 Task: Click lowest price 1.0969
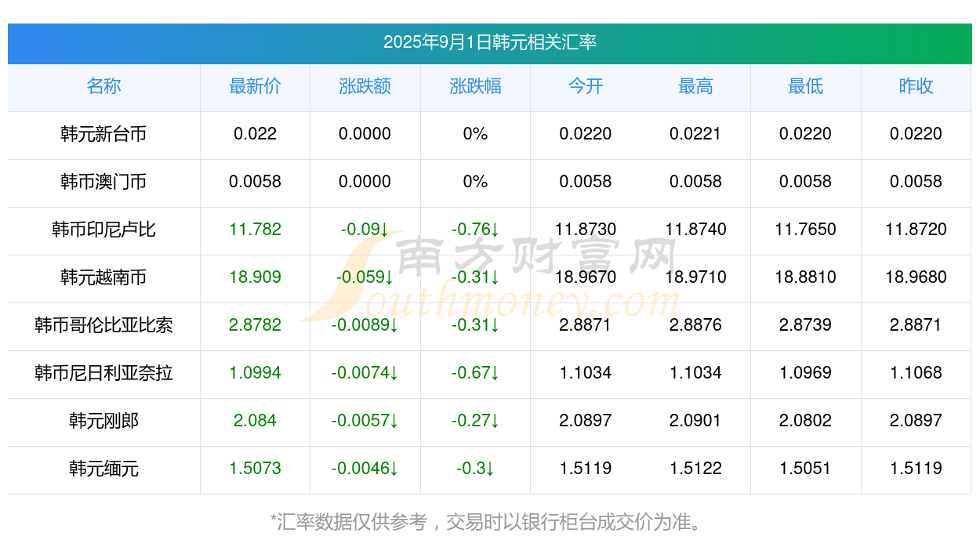806,373
